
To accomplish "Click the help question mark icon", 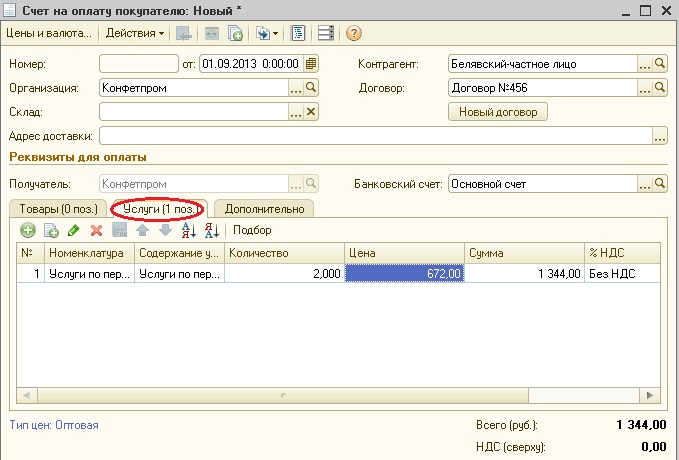I will [x=354, y=33].
